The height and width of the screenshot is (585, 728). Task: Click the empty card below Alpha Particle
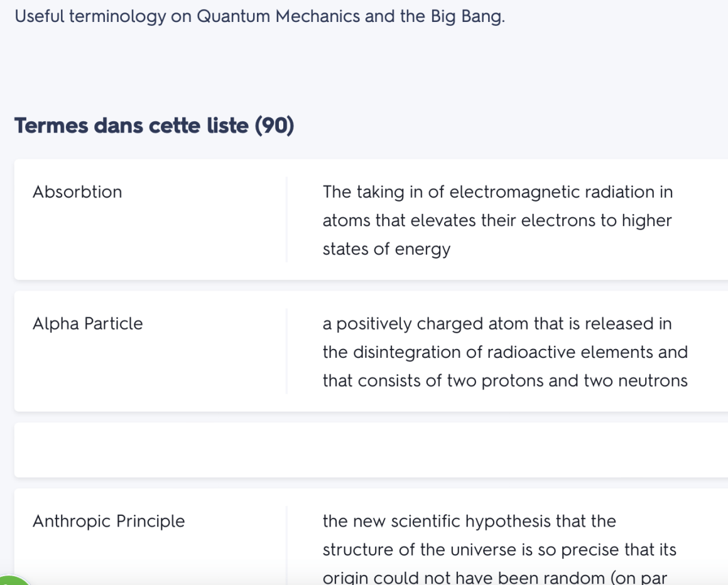coord(371,450)
